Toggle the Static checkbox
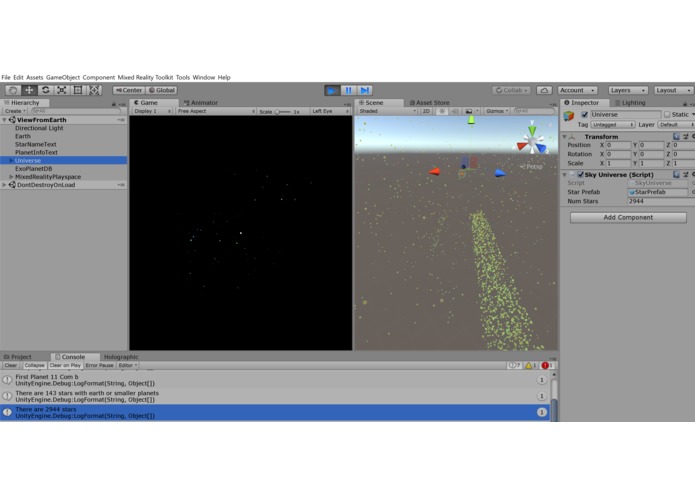The height and width of the screenshot is (494, 695). tap(667, 115)
